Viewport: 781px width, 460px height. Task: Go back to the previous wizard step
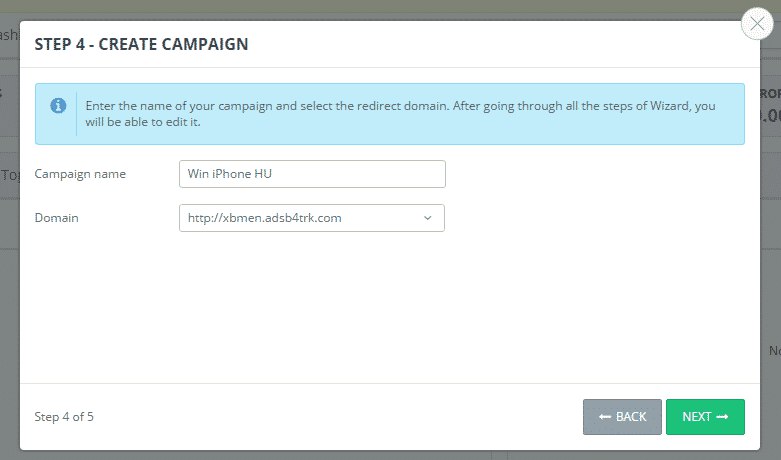[622, 417]
